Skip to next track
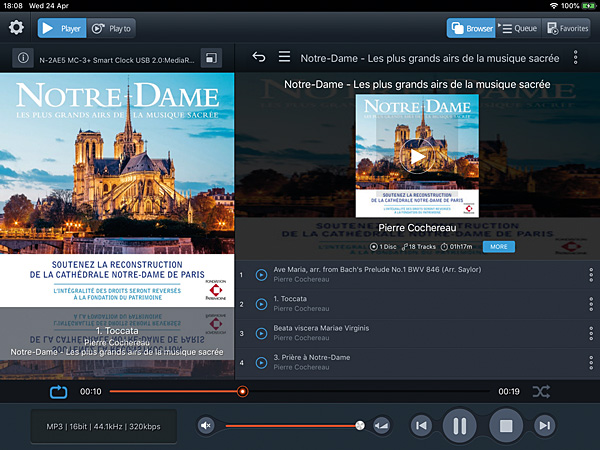Viewport: 600px width, 450px height. pyautogui.click(x=544, y=426)
